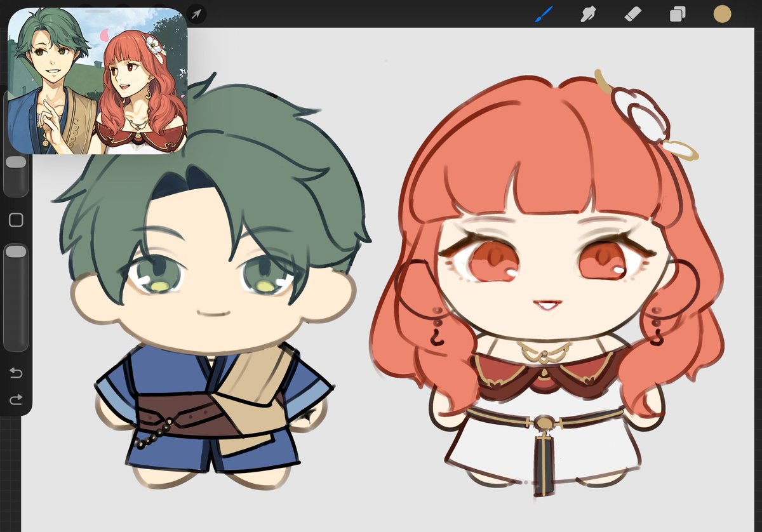
Task: Select the Transform arrow tool
Action: click(196, 13)
